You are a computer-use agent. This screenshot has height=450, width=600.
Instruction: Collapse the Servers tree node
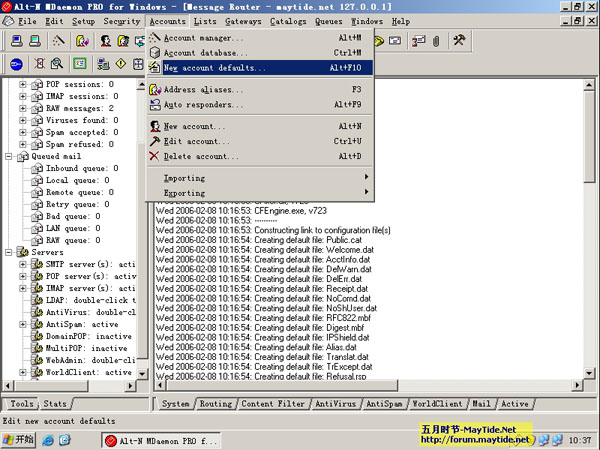(9, 252)
